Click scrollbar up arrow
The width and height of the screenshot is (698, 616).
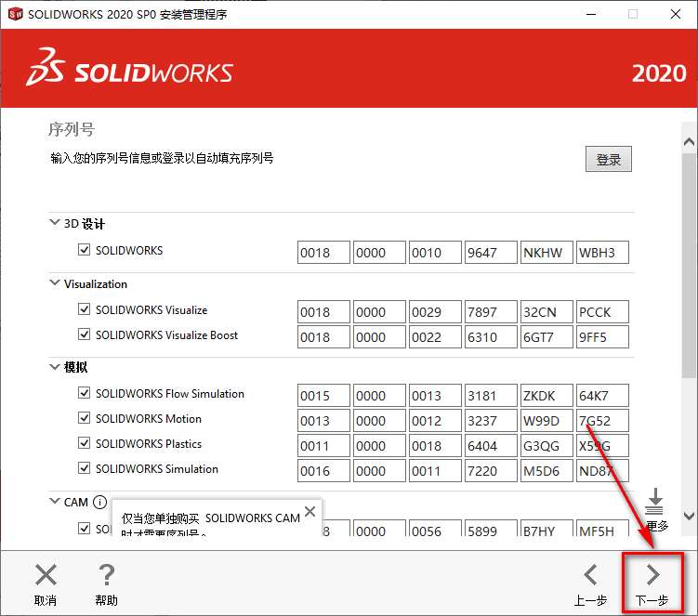point(689,142)
